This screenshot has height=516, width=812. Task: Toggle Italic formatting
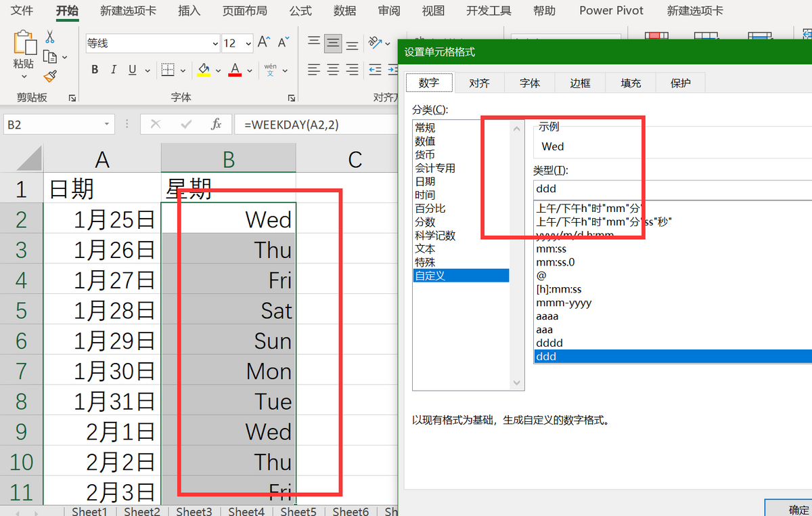[x=113, y=70]
